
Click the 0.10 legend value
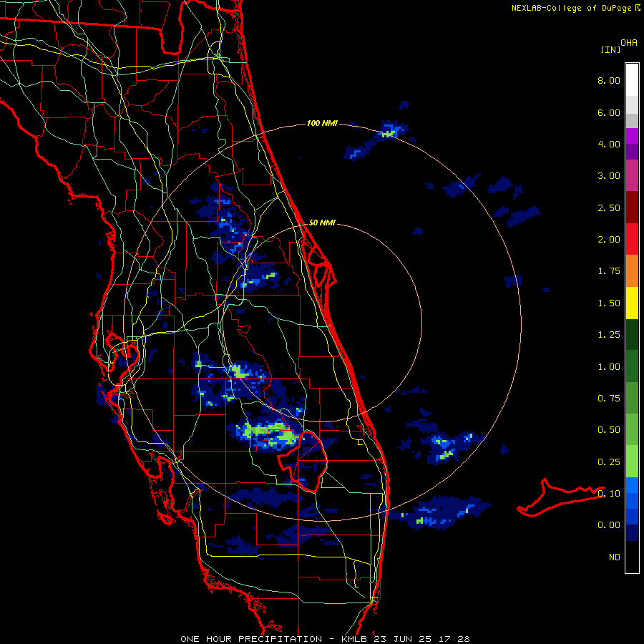[609, 494]
